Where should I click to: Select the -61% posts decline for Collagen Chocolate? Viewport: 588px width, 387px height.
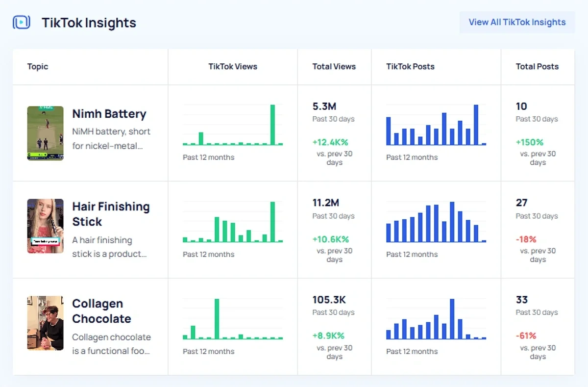pos(526,335)
